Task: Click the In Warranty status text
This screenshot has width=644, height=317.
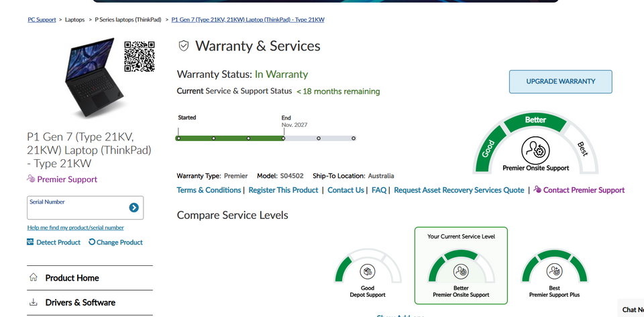Action: [x=281, y=75]
